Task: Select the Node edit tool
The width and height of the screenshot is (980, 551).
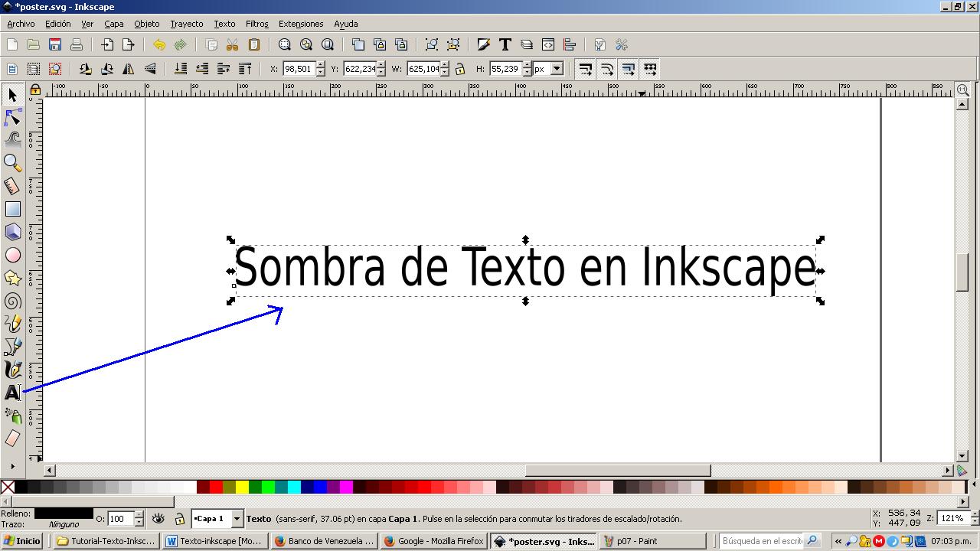Action: (12, 118)
